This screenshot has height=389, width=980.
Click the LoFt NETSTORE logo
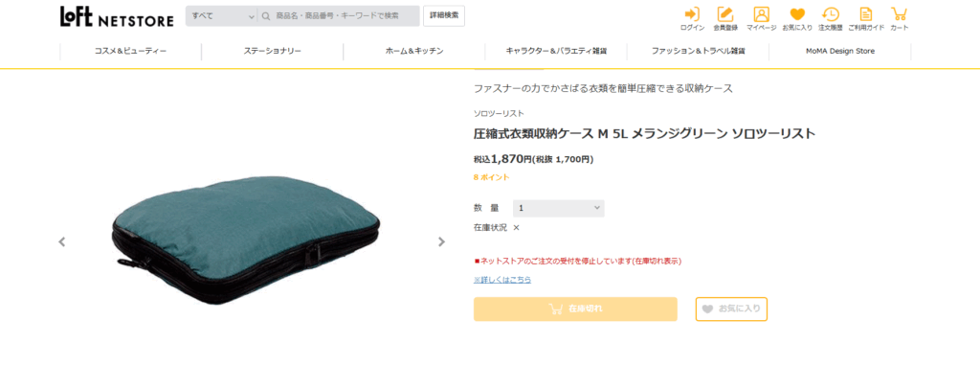117,17
